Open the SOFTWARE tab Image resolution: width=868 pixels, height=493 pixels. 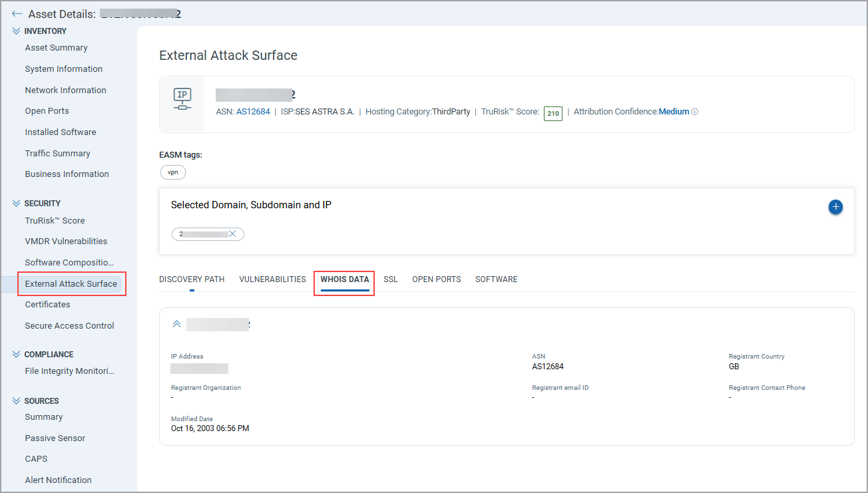pyautogui.click(x=497, y=279)
